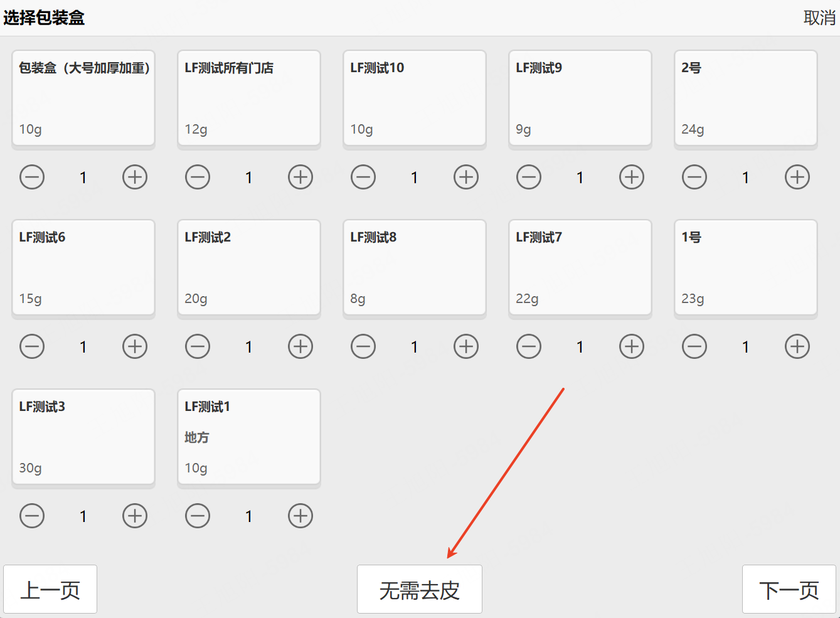Cancel box selection with 取消
This screenshot has width=840, height=618.
(819, 18)
